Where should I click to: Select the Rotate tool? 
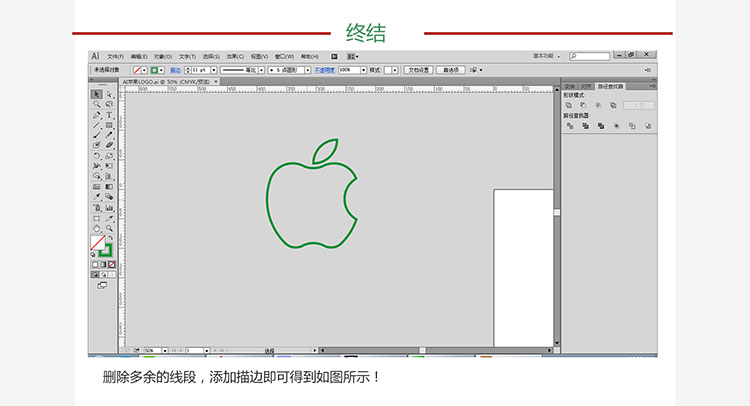click(97, 156)
